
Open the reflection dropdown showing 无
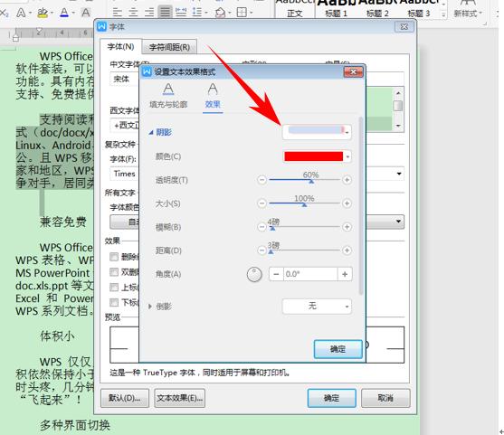tap(317, 307)
